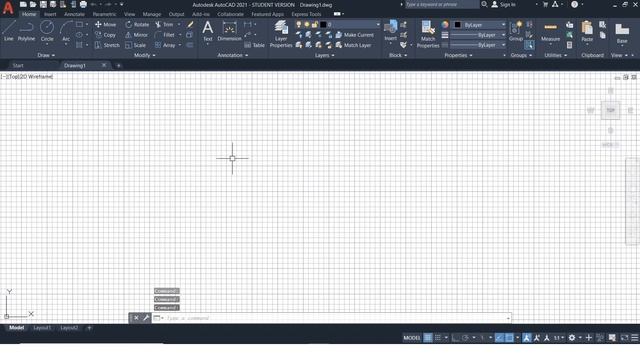Click the Scale tool
Screen dimensions: 640x360
(136, 45)
